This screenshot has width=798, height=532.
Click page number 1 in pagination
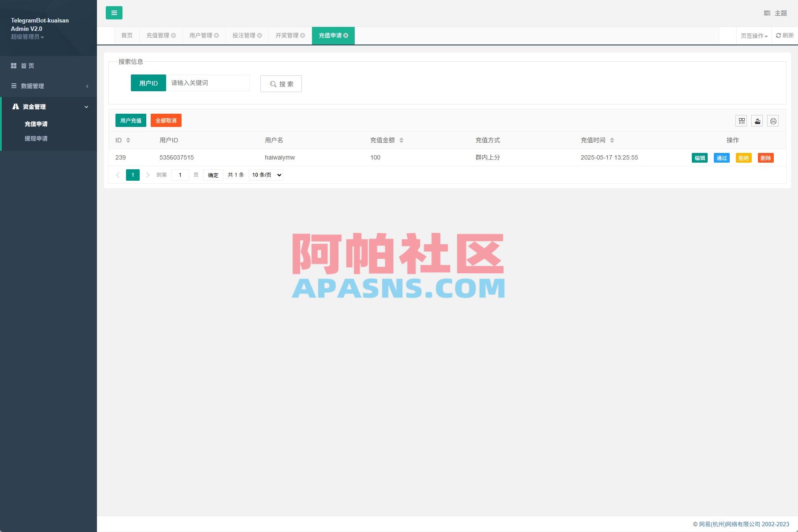click(133, 175)
